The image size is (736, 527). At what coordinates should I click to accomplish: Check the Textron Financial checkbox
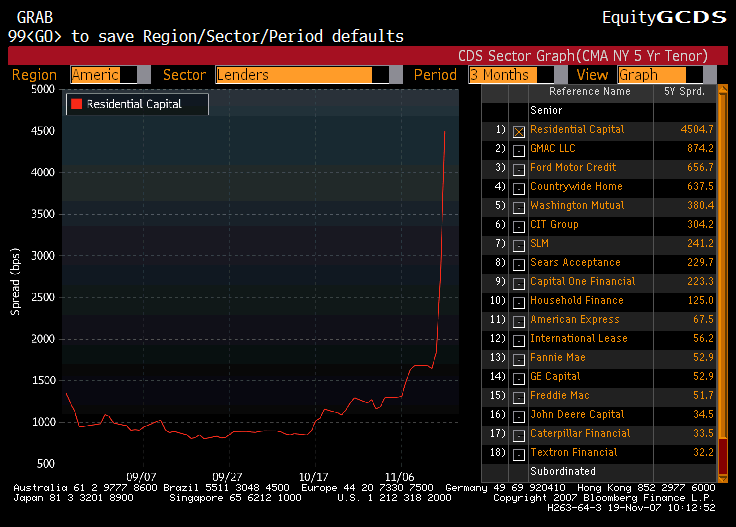tap(519, 455)
